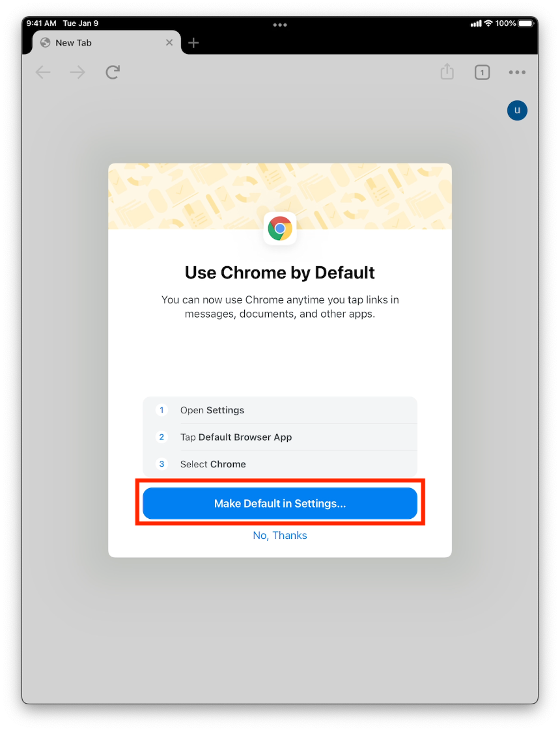Add a new tab with plus icon
The height and width of the screenshot is (731, 560).
point(193,43)
